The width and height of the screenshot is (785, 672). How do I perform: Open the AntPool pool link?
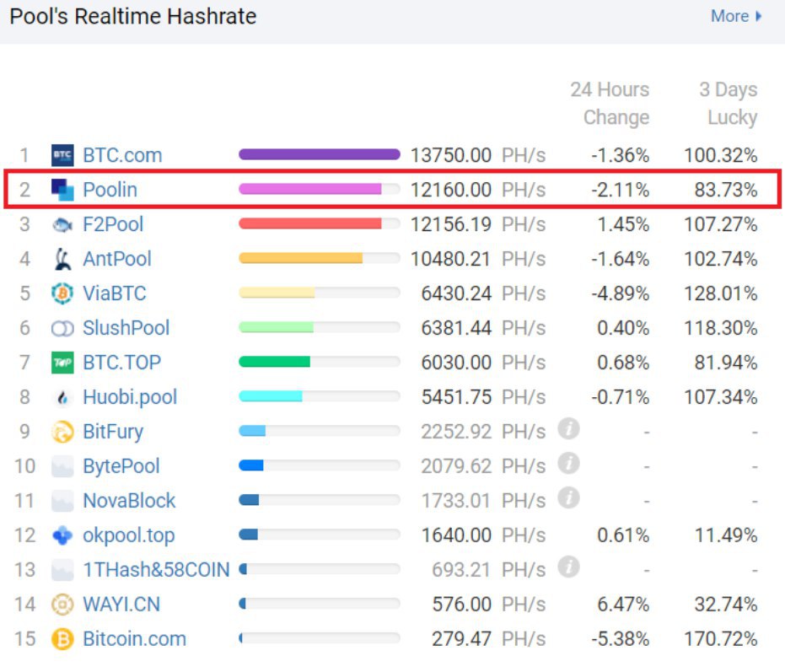(117, 259)
